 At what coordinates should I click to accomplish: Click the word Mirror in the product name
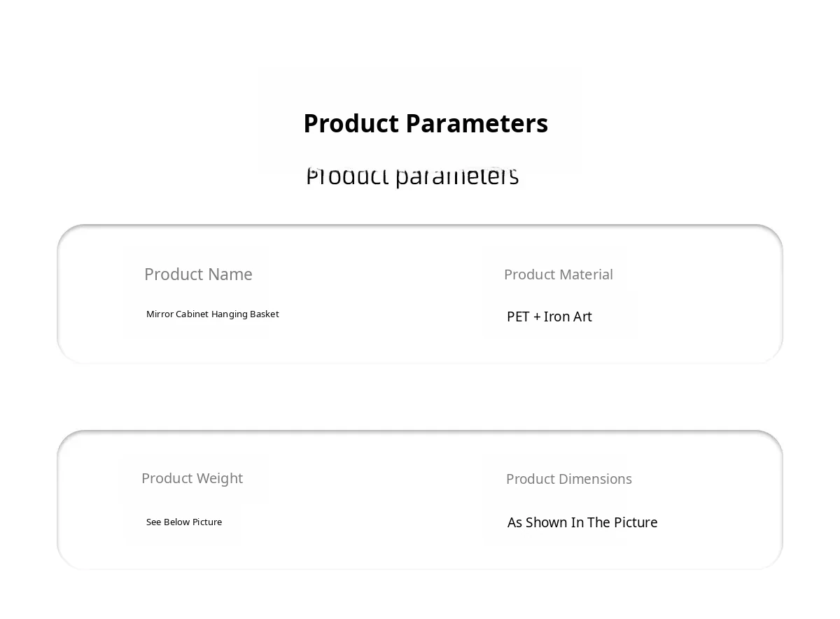pyautogui.click(x=160, y=314)
